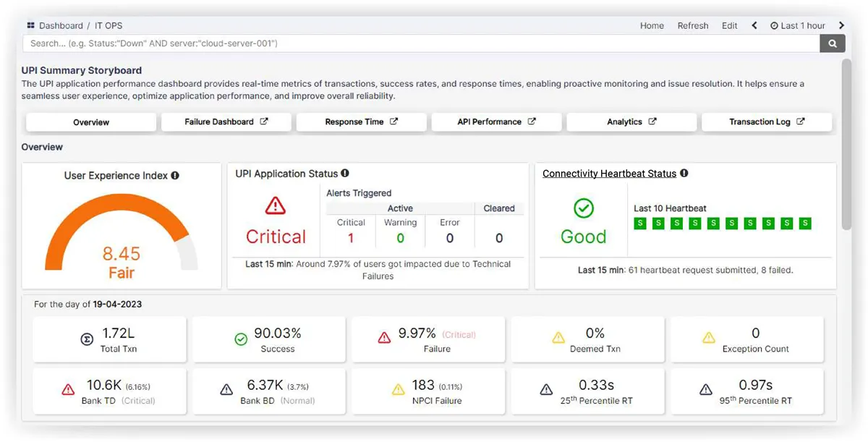The height and width of the screenshot is (442, 868).
Task: Click the last green heartbeat S square
Action: click(805, 224)
